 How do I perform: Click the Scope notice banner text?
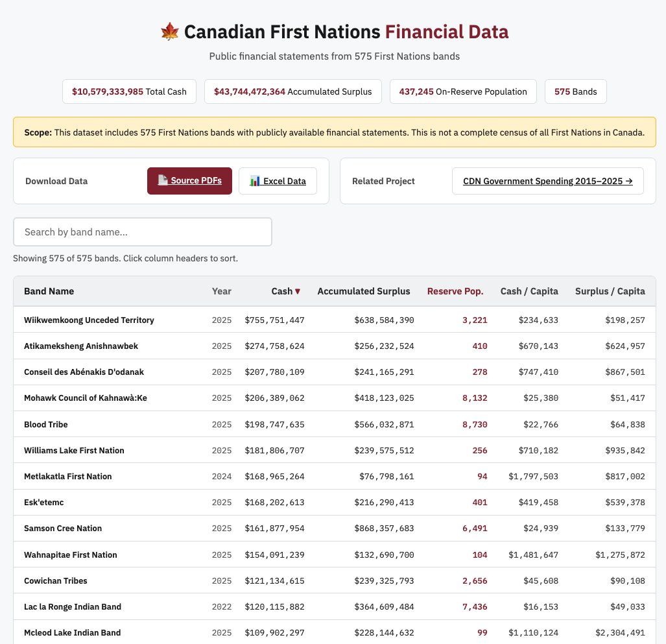pos(334,132)
